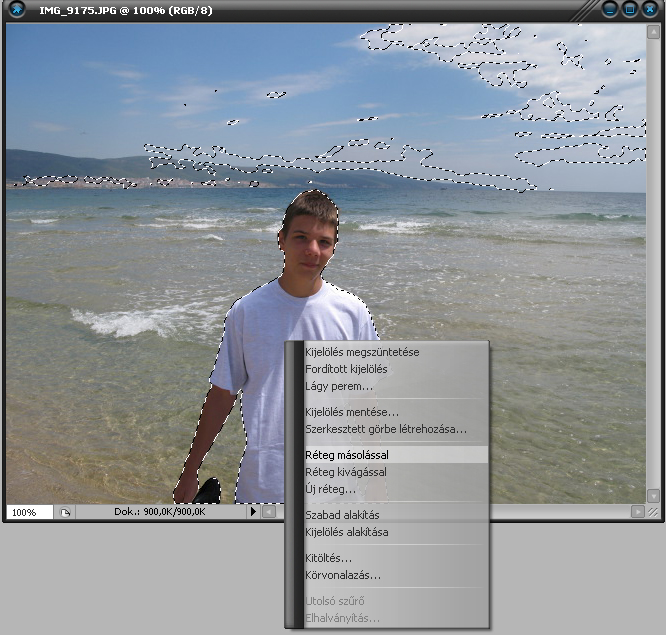Open 'Kitöltés...' fill option
The image size is (666, 635).
328,558
